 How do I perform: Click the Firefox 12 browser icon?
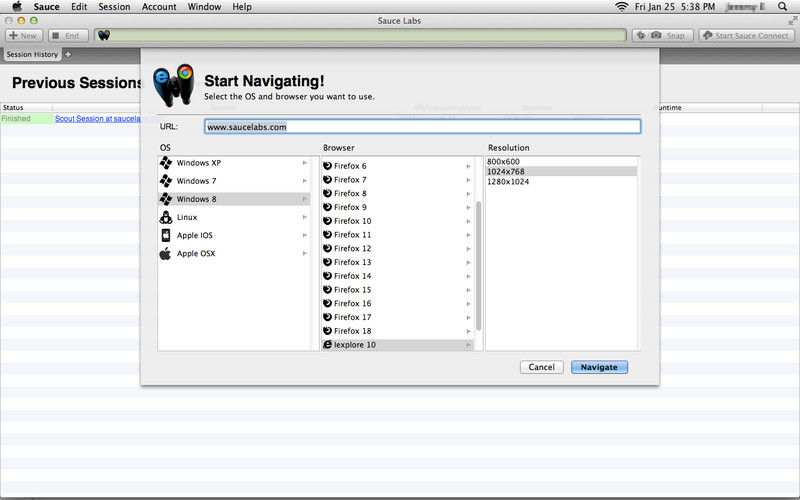click(328, 248)
